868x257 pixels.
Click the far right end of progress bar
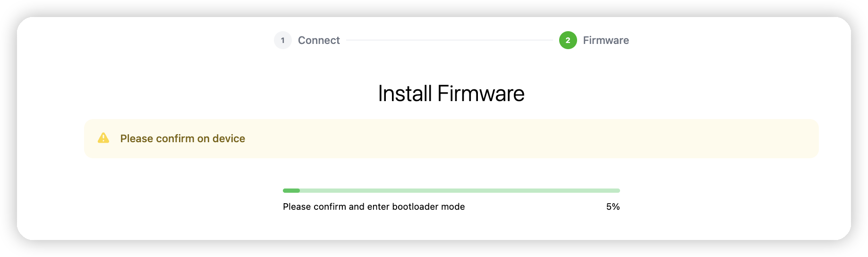[x=618, y=190]
